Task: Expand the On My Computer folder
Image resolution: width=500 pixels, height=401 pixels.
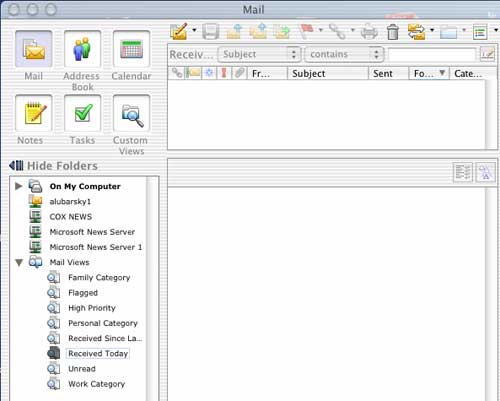Action: (19, 186)
